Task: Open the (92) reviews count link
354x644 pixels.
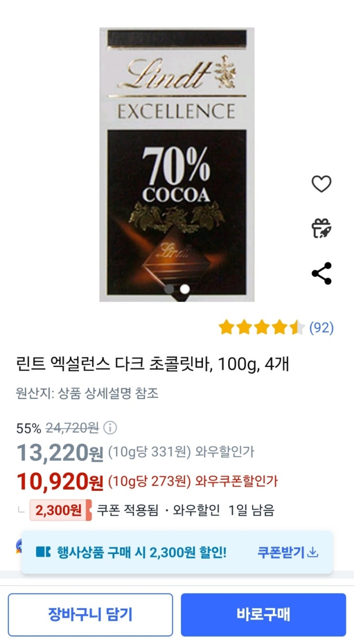Action: coord(322,327)
